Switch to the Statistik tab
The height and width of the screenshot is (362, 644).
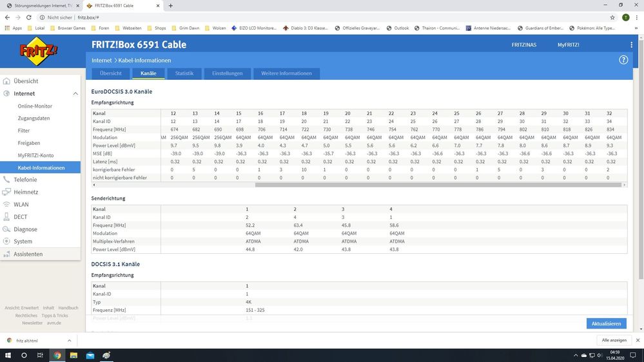(x=184, y=73)
